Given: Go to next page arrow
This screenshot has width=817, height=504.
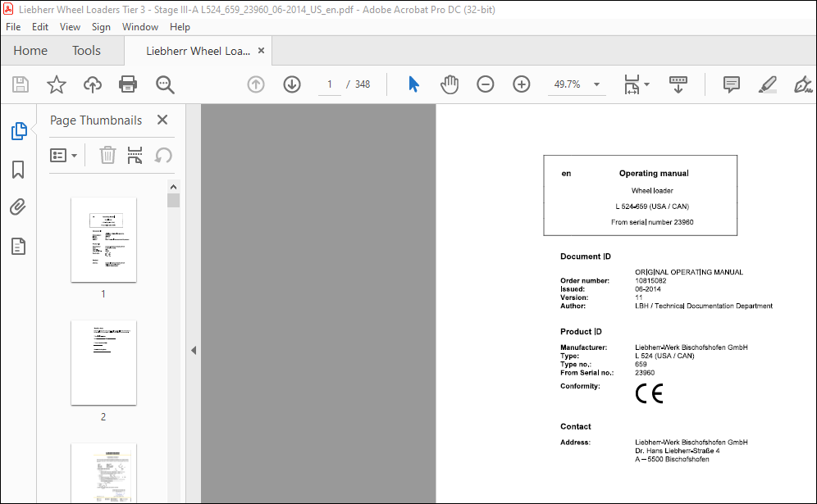Looking at the screenshot, I should coord(292,84).
